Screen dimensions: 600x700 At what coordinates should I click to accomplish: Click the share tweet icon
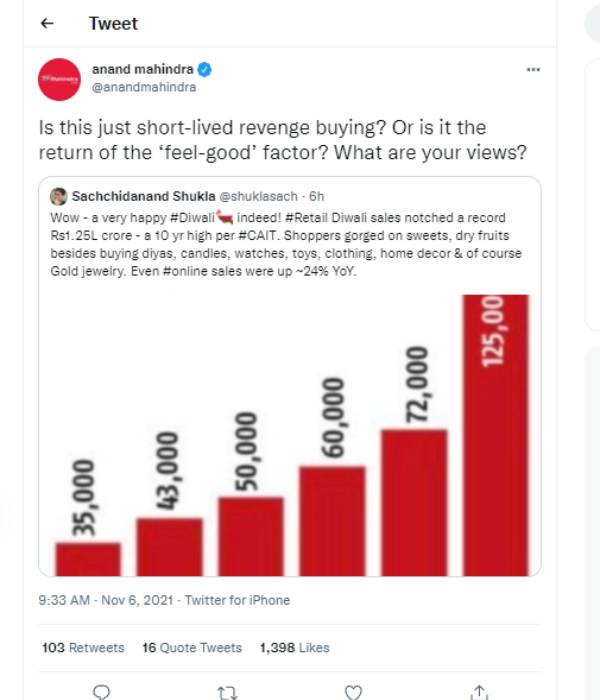pyautogui.click(x=479, y=690)
